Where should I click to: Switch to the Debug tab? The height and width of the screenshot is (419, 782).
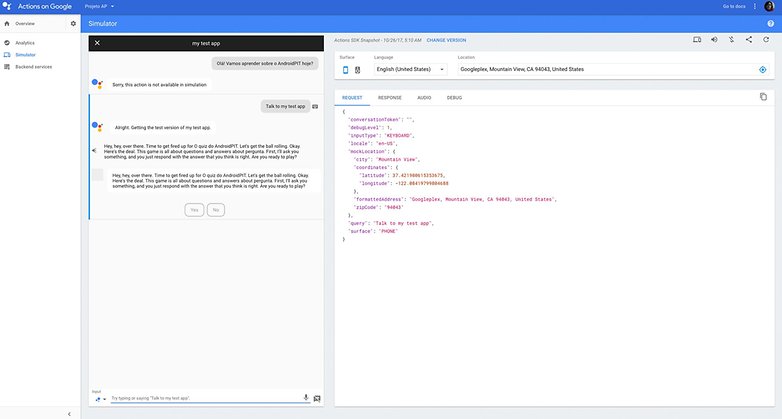pyautogui.click(x=454, y=98)
